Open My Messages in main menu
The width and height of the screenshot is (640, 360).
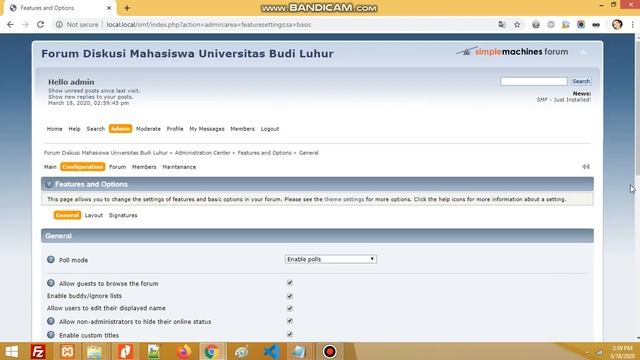207,129
